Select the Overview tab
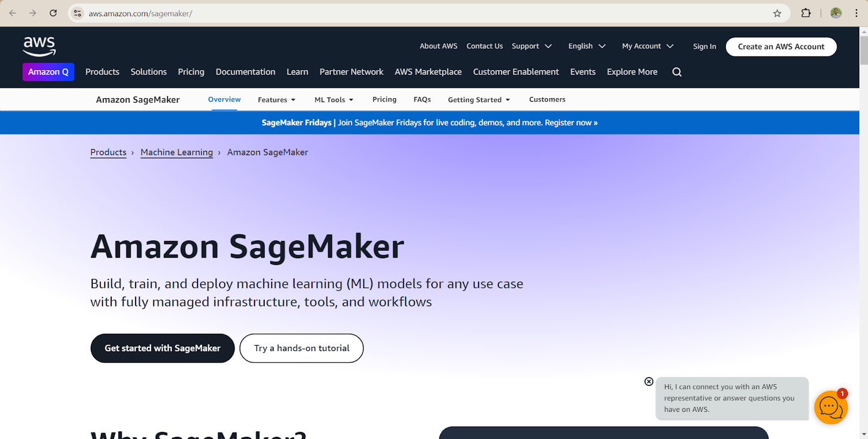Viewport: 868px width, 439px height. [x=224, y=99]
